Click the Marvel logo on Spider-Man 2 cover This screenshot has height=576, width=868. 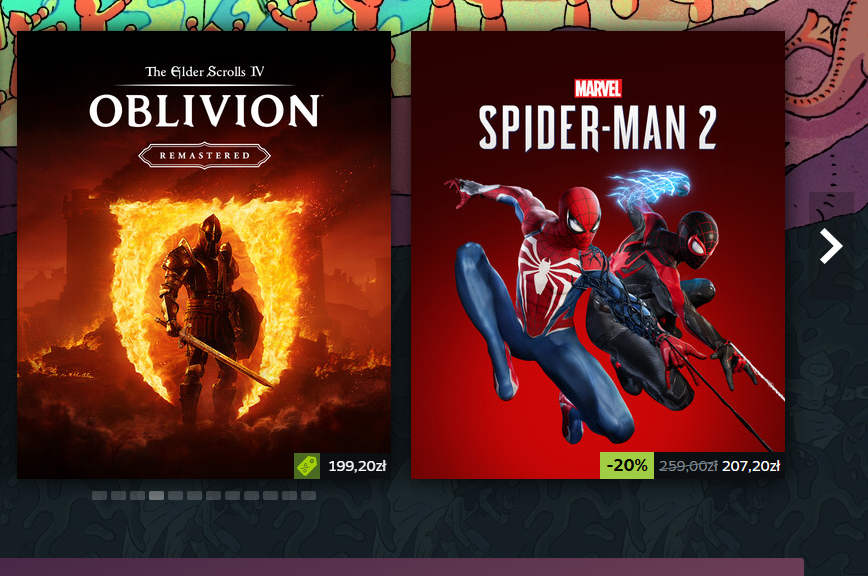click(x=597, y=89)
